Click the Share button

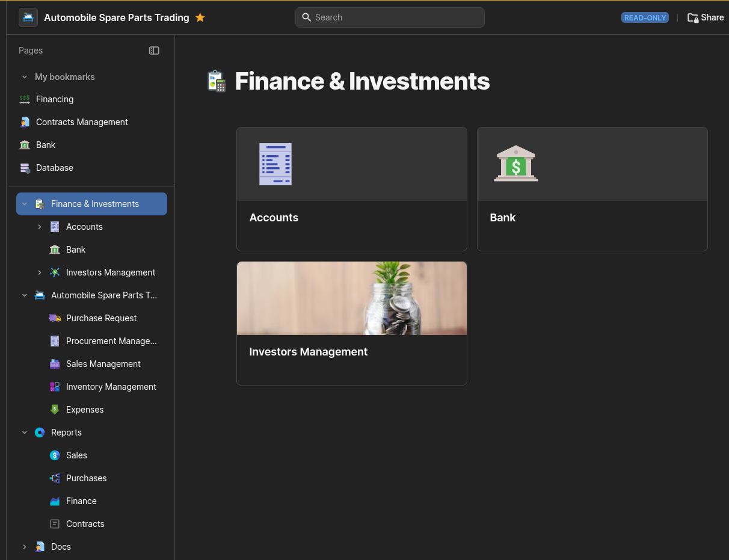point(706,17)
